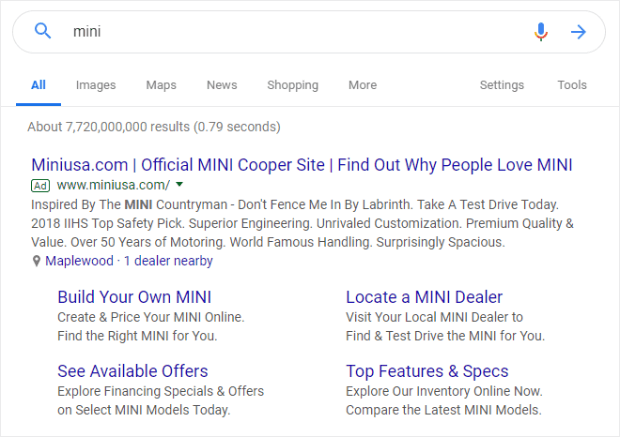
Task: Click the Create & Price Your MINI Online text
Action: tap(151, 317)
